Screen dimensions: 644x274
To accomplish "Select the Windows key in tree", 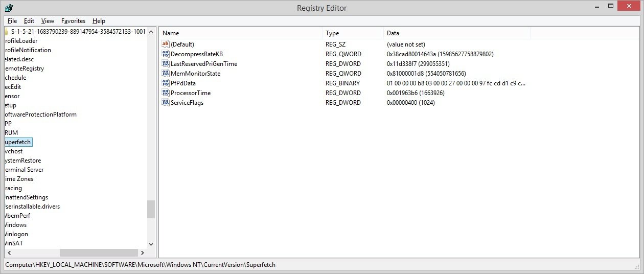I will pos(15,225).
